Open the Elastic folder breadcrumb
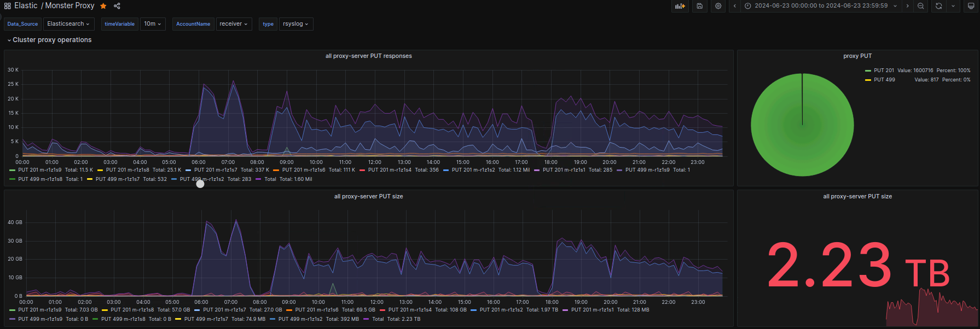 pos(26,5)
